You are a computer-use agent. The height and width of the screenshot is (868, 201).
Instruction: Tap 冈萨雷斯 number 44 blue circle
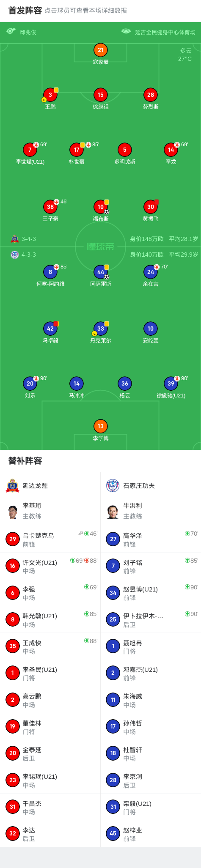(100, 272)
